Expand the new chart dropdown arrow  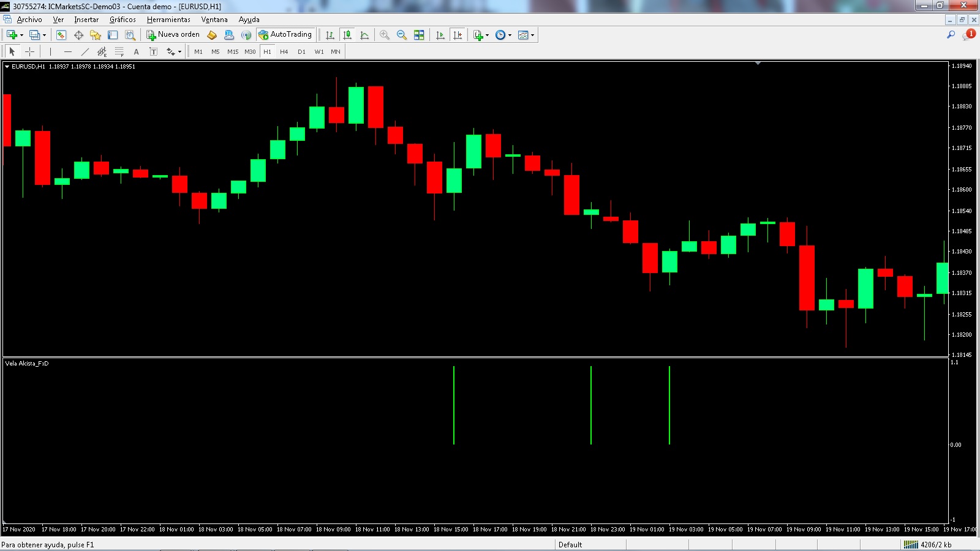21,35
